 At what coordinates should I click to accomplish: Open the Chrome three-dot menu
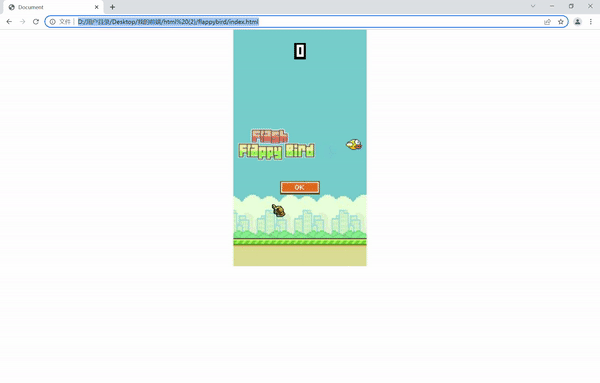coord(591,22)
